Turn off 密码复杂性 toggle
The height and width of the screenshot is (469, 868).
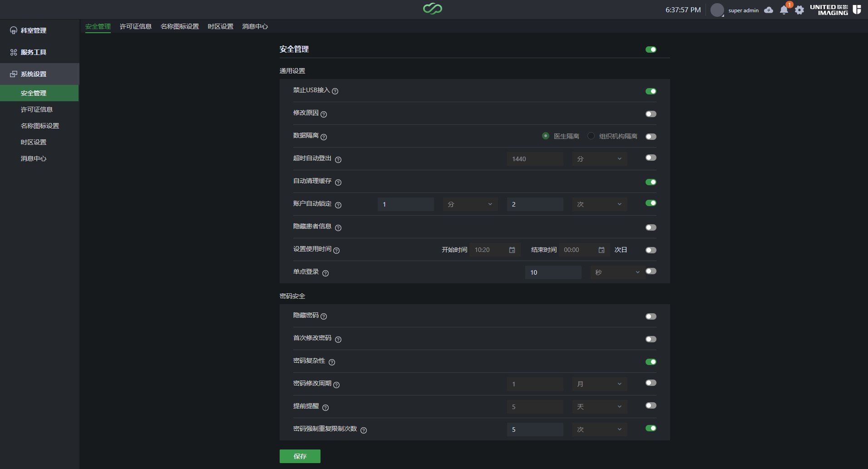click(x=651, y=362)
